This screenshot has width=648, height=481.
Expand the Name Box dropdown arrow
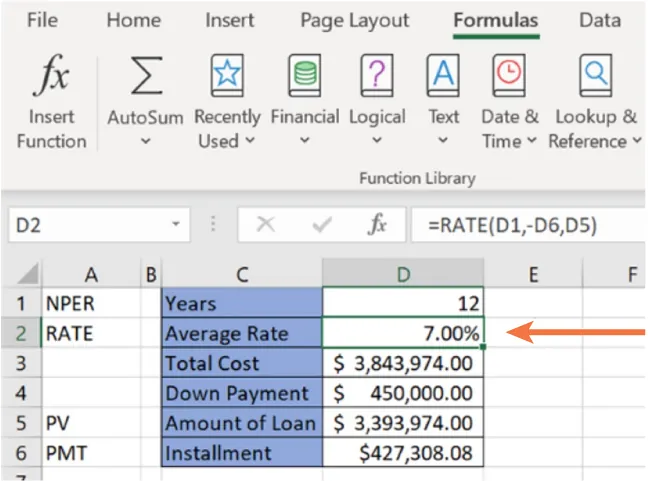click(176, 226)
